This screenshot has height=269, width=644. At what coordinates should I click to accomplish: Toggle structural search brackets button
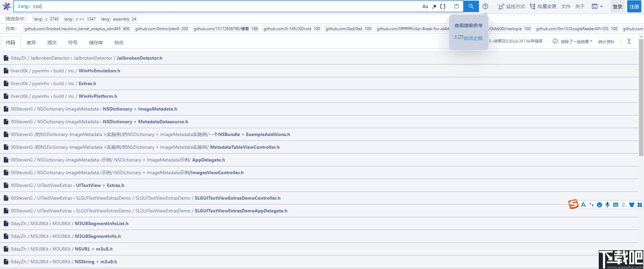[443, 6]
